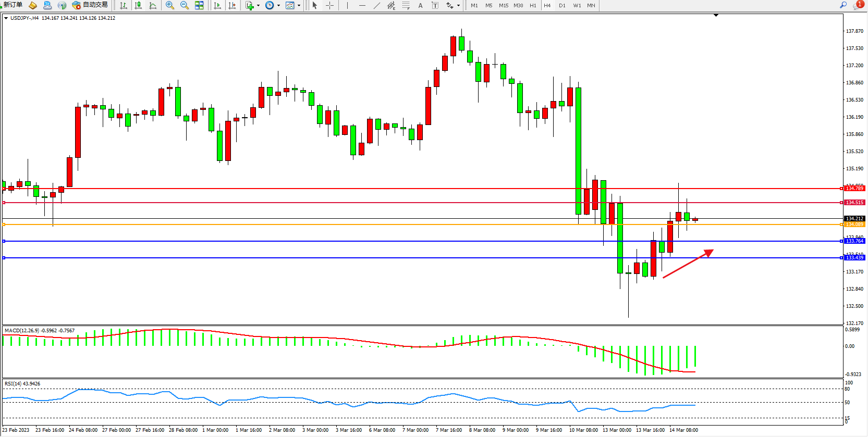Click the 自动交易 auto trading button

[90, 5]
